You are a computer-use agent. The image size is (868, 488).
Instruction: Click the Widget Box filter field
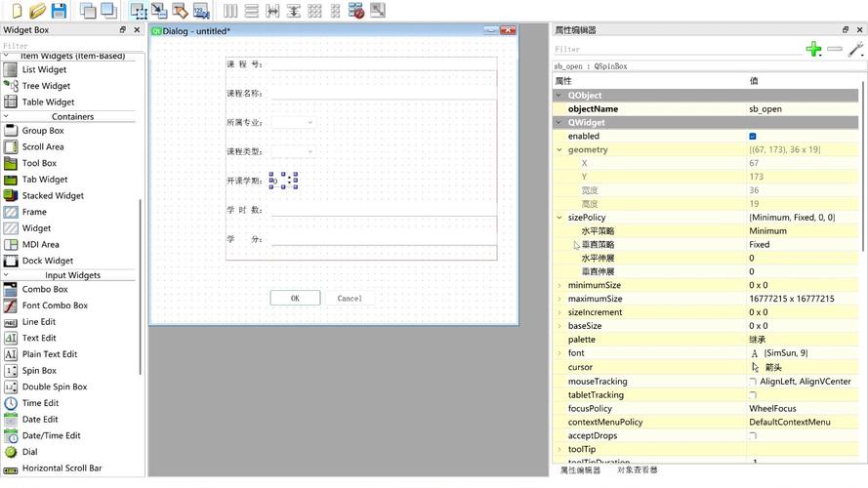72,46
